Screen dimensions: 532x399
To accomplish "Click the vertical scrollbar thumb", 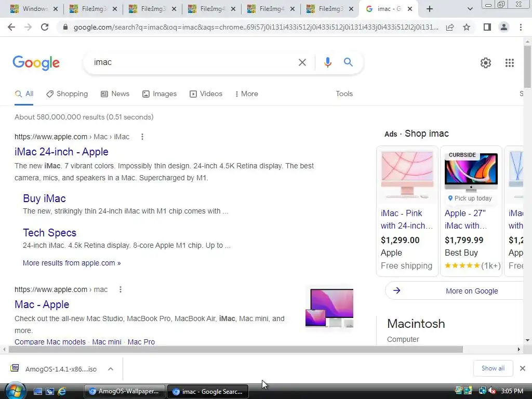I will [x=527, y=66].
